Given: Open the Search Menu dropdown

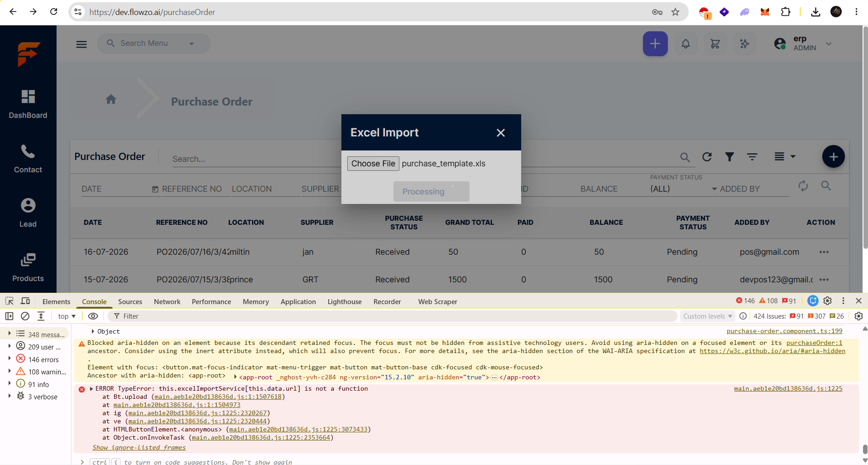Looking at the screenshot, I should [192, 44].
